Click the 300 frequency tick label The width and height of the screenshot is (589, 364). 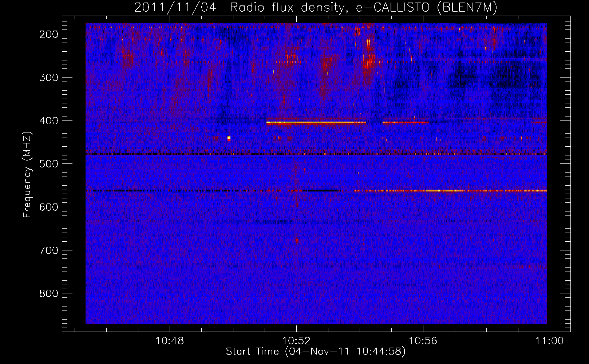(x=48, y=78)
